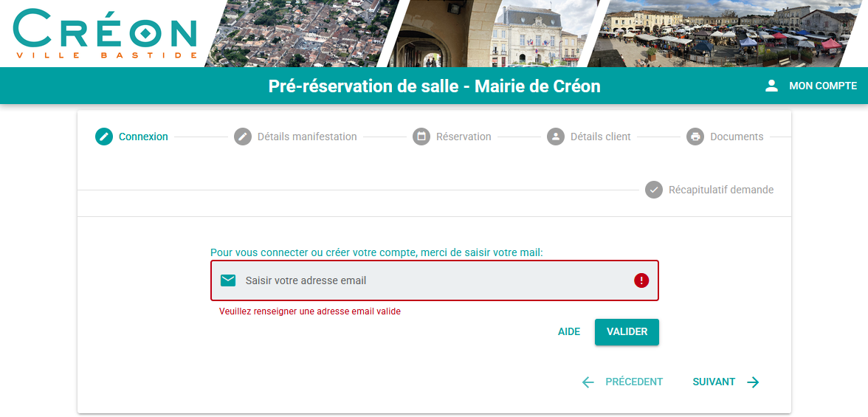868x417 pixels.
Task: Click the Aide button
Action: (x=569, y=331)
